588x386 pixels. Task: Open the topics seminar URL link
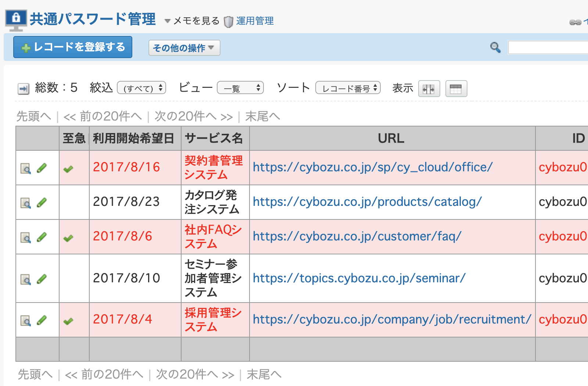359,278
